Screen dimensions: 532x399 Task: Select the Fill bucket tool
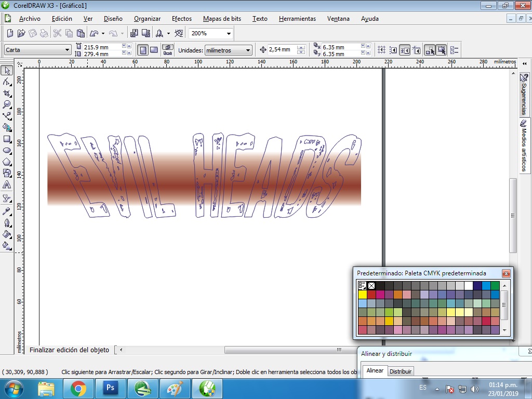coord(7,234)
